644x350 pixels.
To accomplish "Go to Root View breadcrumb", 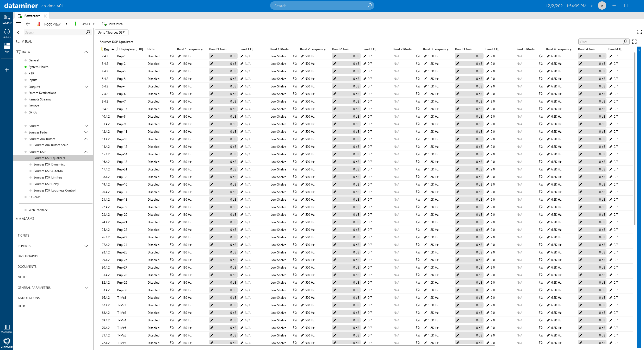I will [x=52, y=24].
